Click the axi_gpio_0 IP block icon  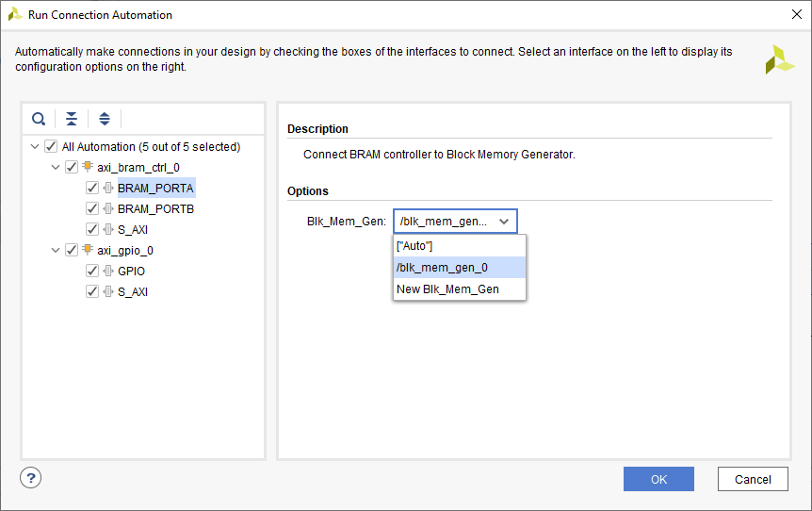click(x=88, y=250)
